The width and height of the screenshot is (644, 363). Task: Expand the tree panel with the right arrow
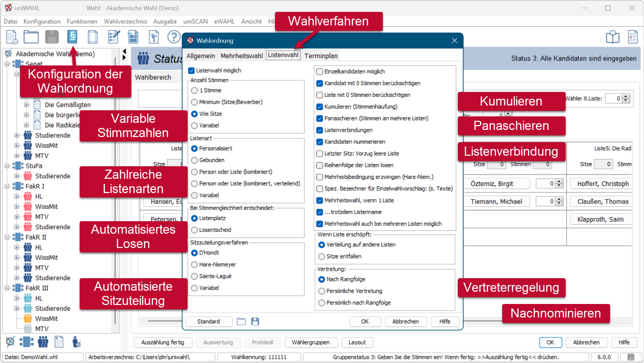coord(124,57)
